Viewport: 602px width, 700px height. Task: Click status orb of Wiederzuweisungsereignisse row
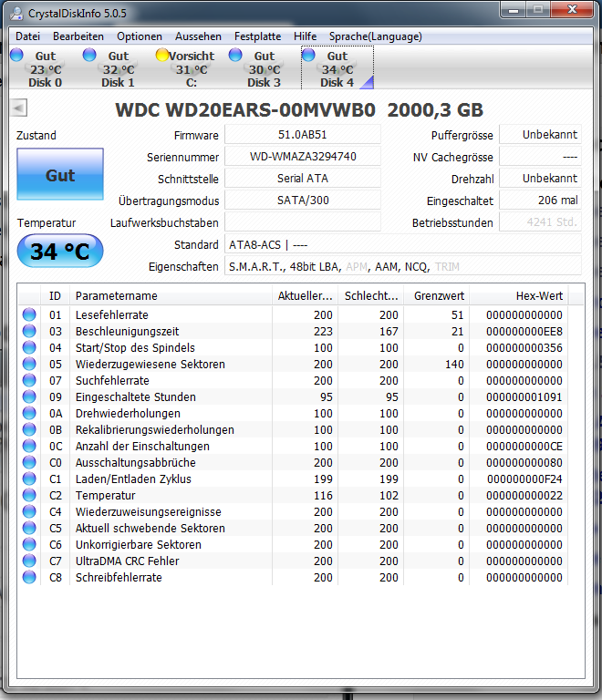point(29,511)
